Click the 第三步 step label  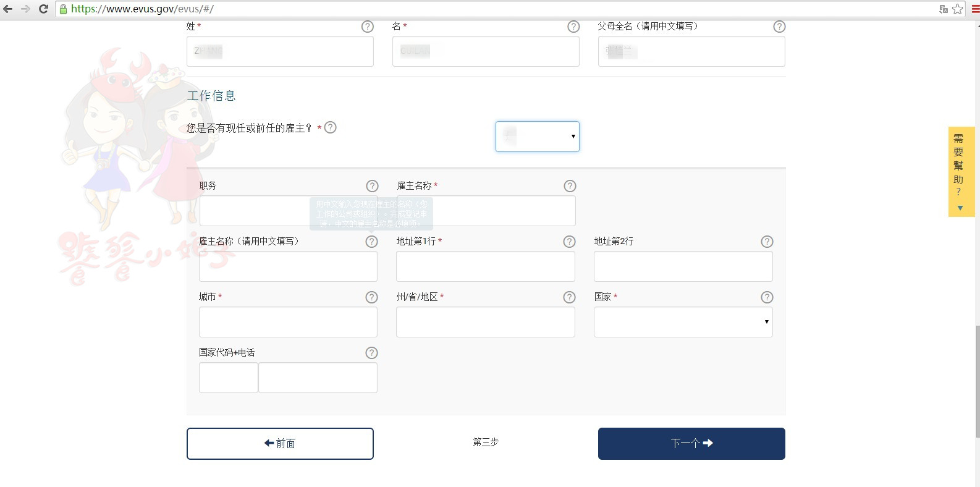pyautogui.click(x=486, y=442)
